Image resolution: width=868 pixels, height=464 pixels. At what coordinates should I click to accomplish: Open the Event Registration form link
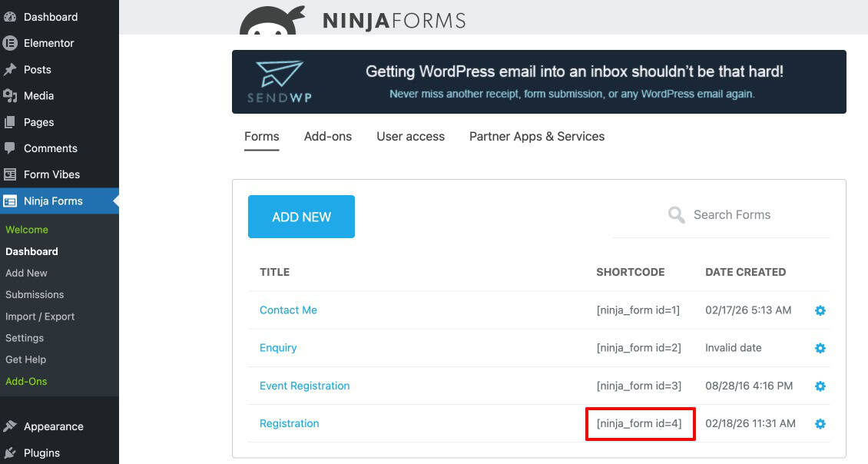[x=304, y=386]
